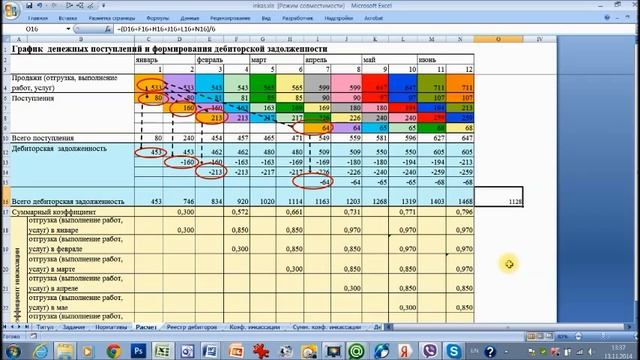Select cell O16 containing 1128
Image resolution: width=640 pixels, height=360 pixels.
coord(498,197)
